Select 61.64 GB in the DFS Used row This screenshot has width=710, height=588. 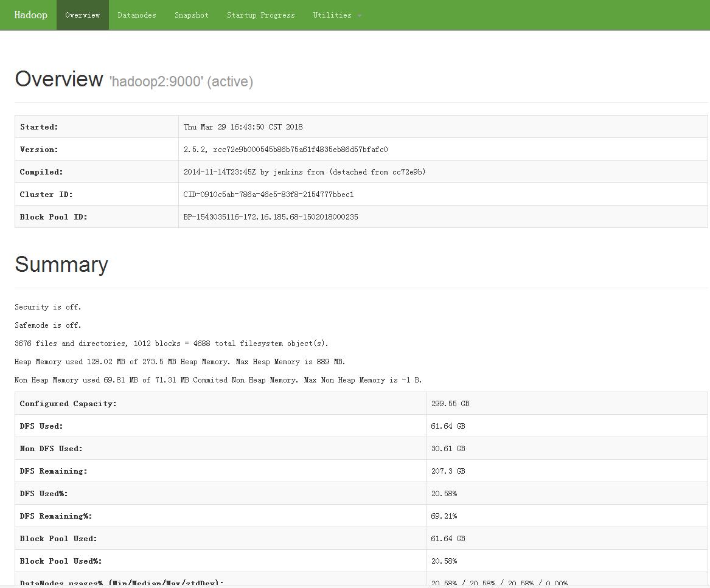[x=448, y=426]
